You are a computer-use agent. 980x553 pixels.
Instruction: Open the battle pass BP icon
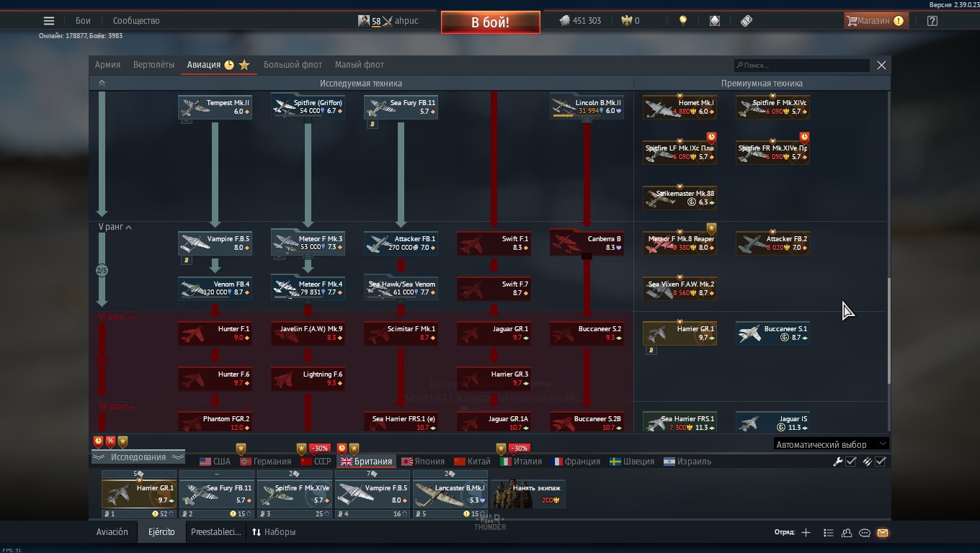click(747, 21)
